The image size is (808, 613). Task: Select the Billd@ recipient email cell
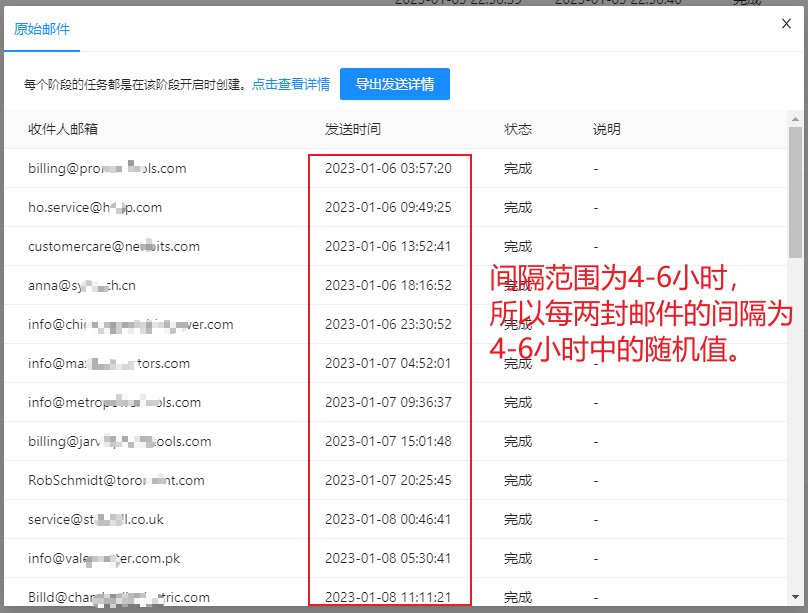(x=119, y=598)
